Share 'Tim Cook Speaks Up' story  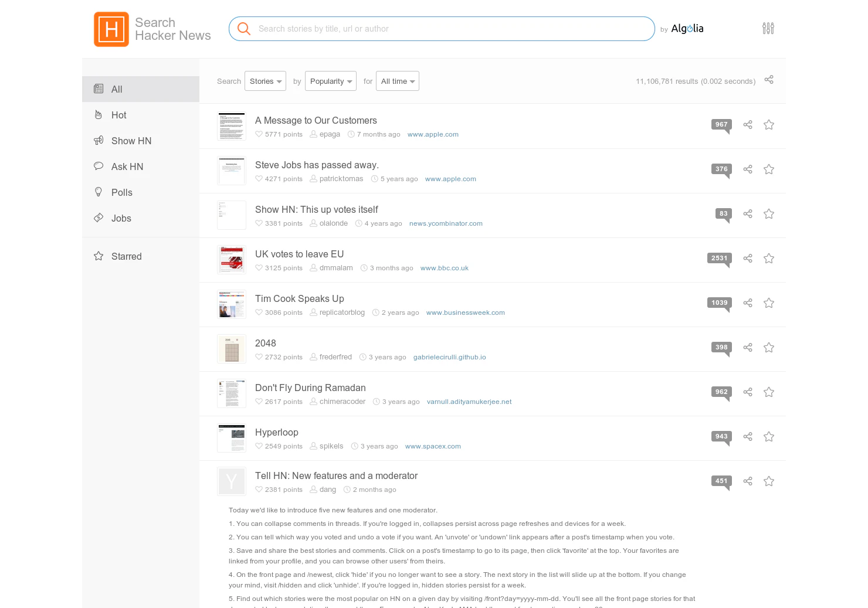pos(748,303)
